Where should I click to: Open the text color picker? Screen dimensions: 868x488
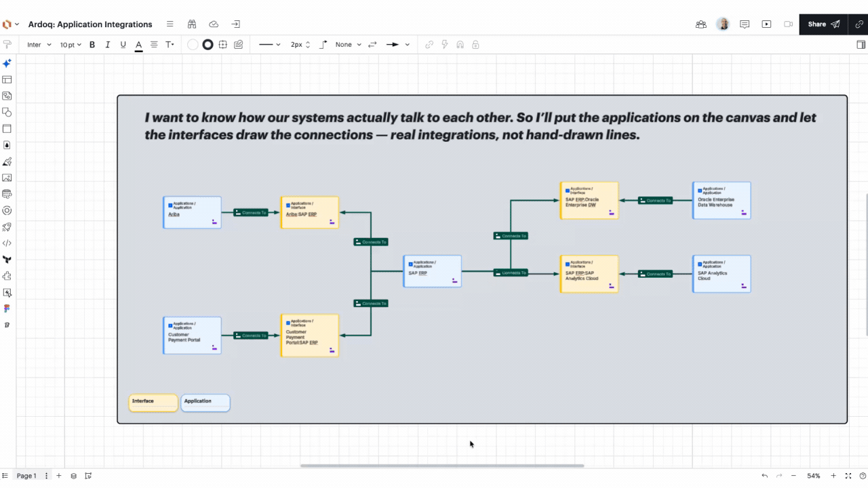pyautogui.click(x=138, y=45)
